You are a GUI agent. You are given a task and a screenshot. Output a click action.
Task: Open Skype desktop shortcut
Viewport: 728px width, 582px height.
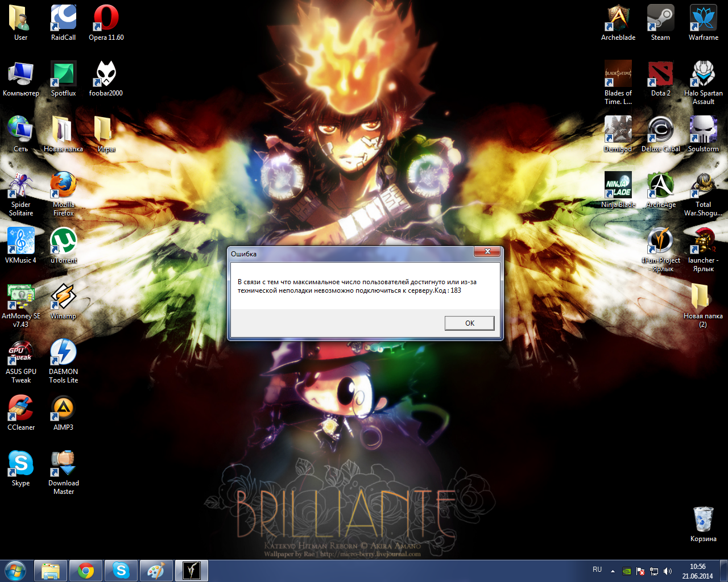tap(21, 469)
